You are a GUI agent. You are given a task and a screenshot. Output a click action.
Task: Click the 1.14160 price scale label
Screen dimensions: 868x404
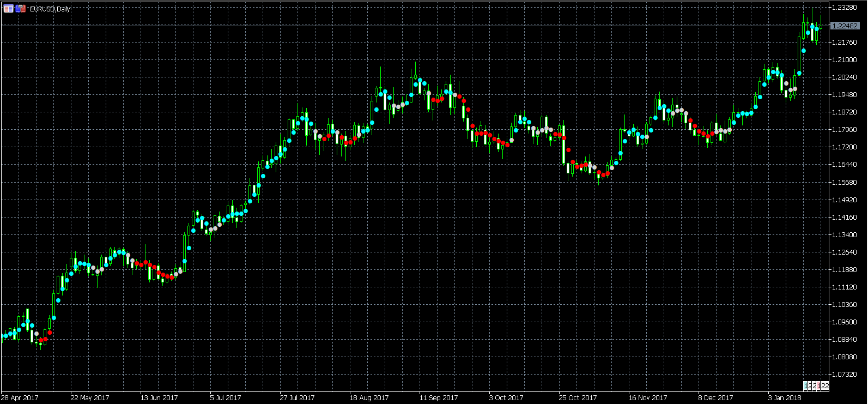click(x=845, y=218)
